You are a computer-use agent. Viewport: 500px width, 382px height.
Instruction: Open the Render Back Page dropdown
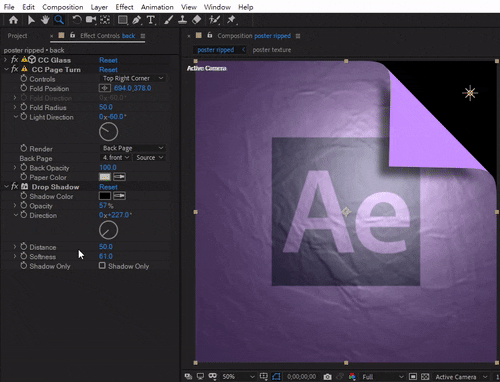tap(133, 148)
